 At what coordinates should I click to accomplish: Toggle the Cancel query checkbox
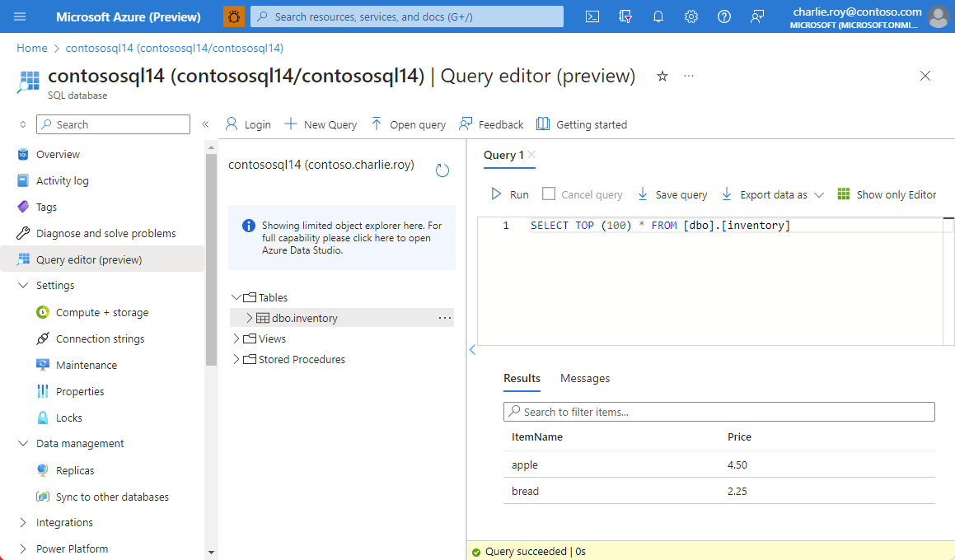[x=549, y=194]
